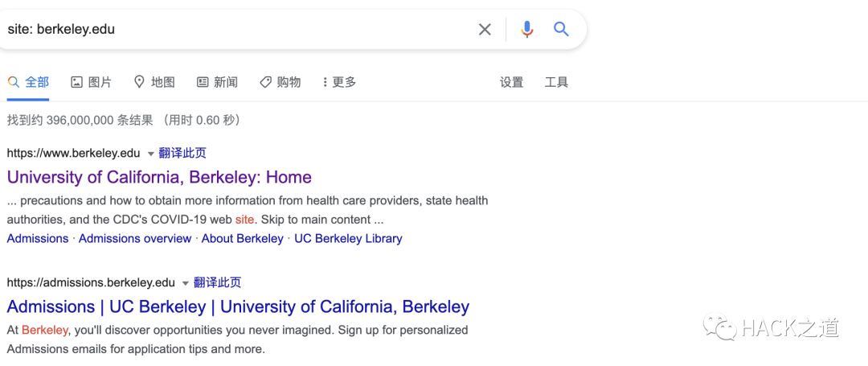Open the Admissions overview sitelink
This screenshot has width=868, height=366.
tap(135, 238)
